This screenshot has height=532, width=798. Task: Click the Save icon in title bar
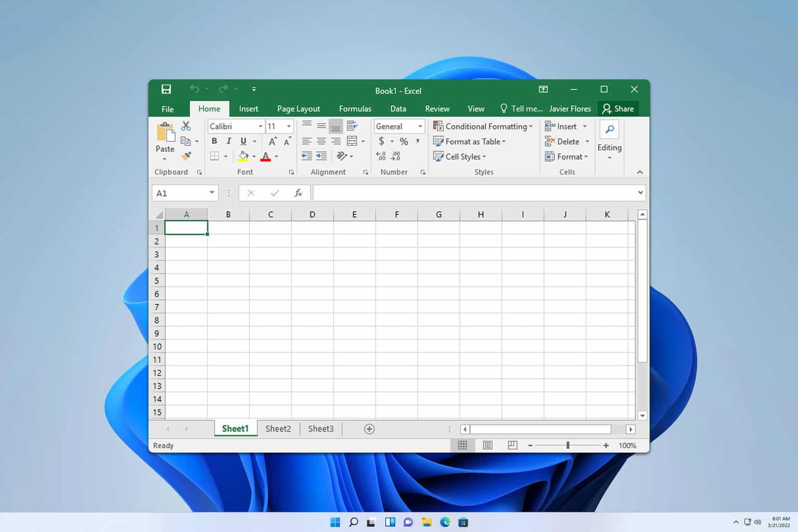tap(166, 89)
